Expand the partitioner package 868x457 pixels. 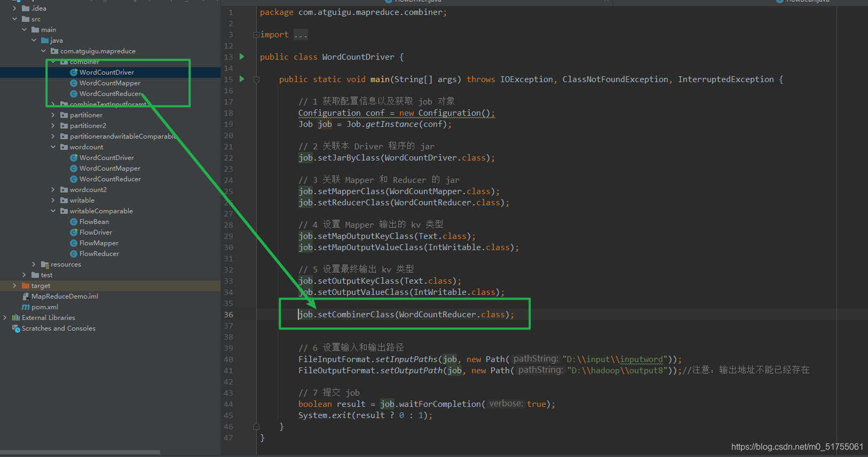pyautogui.click(x=53, y=115)
